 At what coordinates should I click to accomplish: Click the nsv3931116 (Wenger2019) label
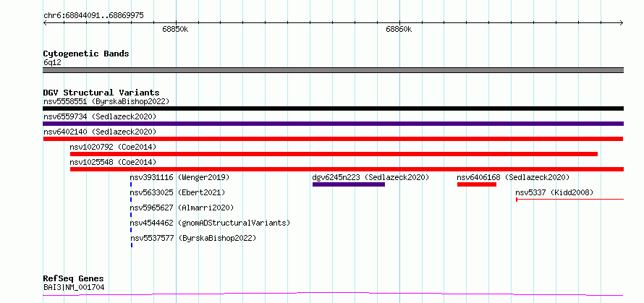click(x=179, y=177)
